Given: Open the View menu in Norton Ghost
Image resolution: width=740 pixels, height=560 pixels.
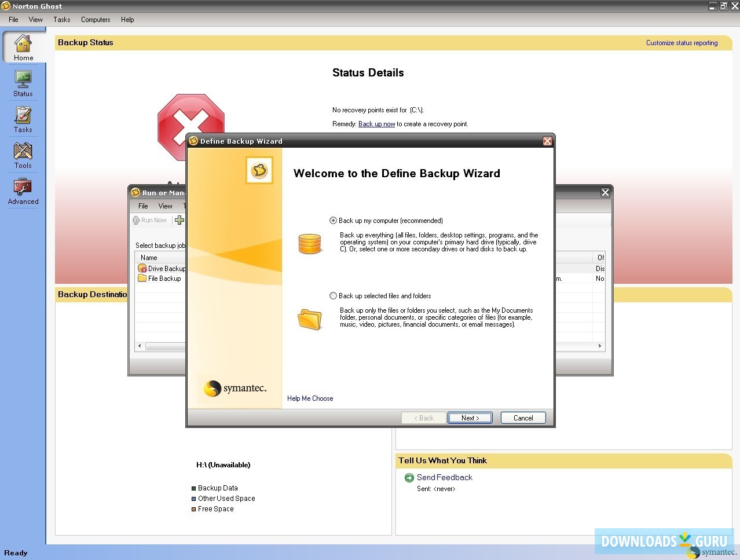Looking at the screenshot, I should pos(35,20).
